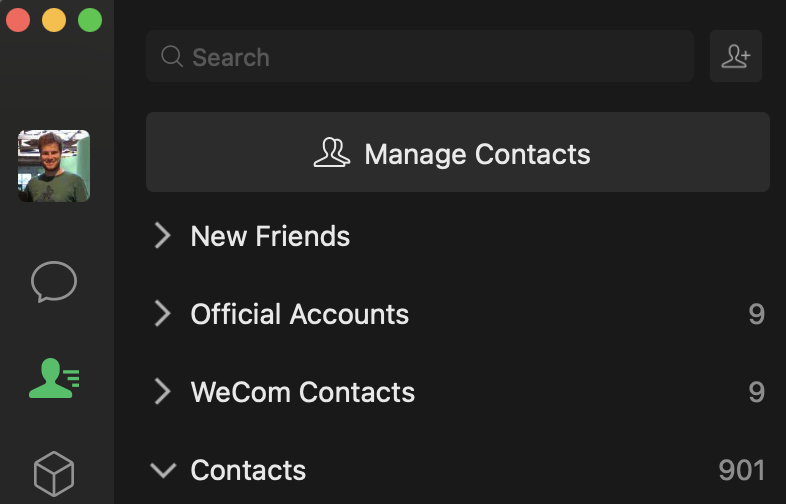Click the Add Contact icon
This screenshot has height=504, width=786.
[736, 56]
